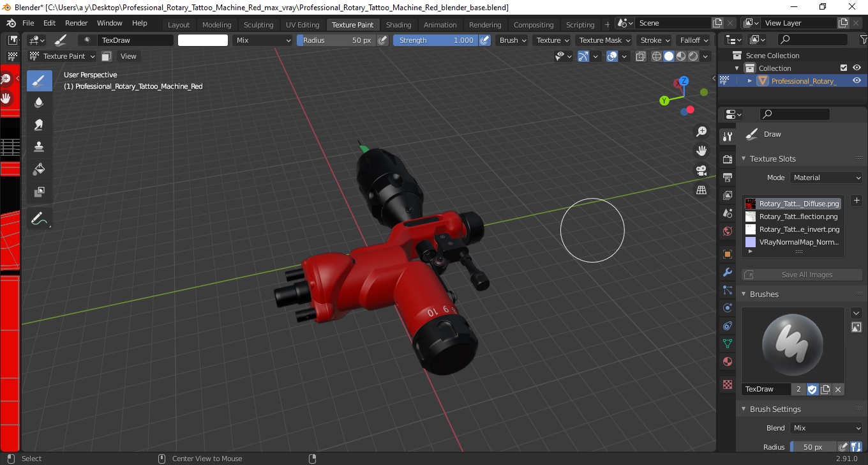
Task: Click the white brush color swatch
Action: tap(203, 40)
